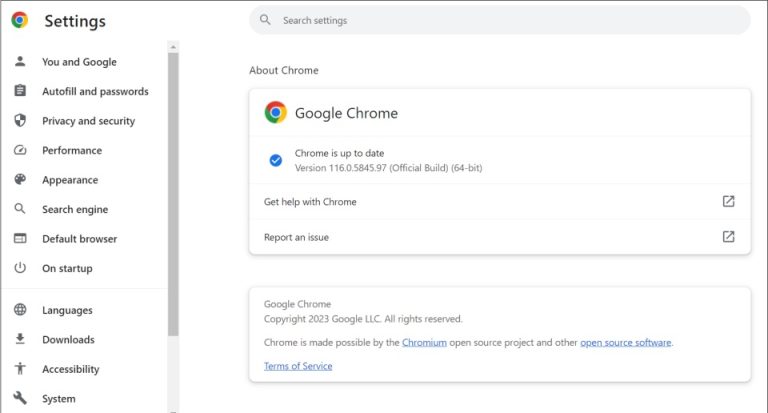Click the On startup power icon
768x413 pixels.
coord(20,268)
